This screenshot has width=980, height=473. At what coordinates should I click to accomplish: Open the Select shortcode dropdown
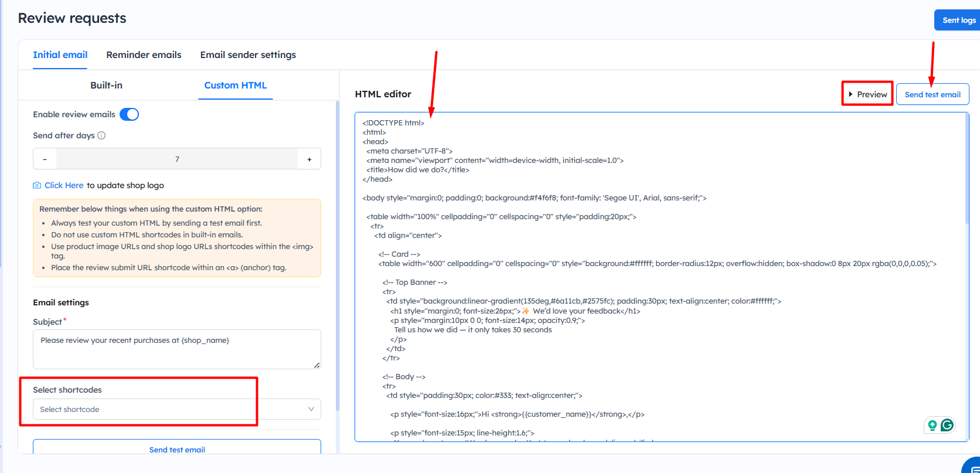coord(170,409)
